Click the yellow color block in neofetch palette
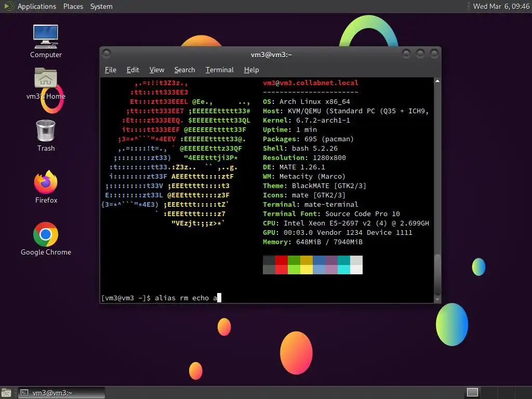This screenshot has width=532, height=399. (x=307, y=270)
